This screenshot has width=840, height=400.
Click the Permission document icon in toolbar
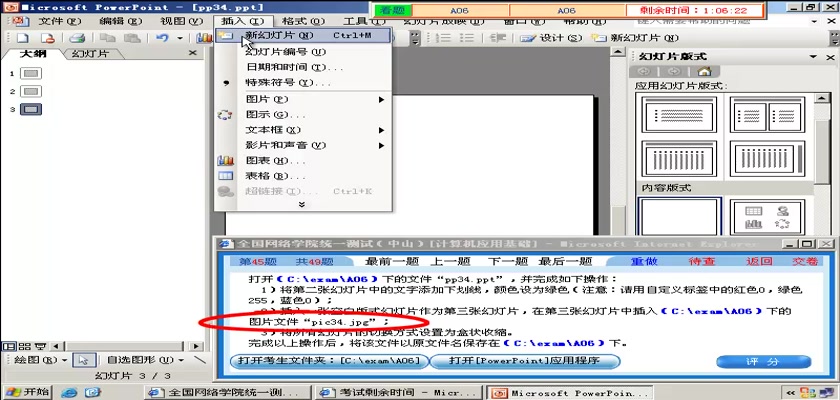(x=48, y=38)
